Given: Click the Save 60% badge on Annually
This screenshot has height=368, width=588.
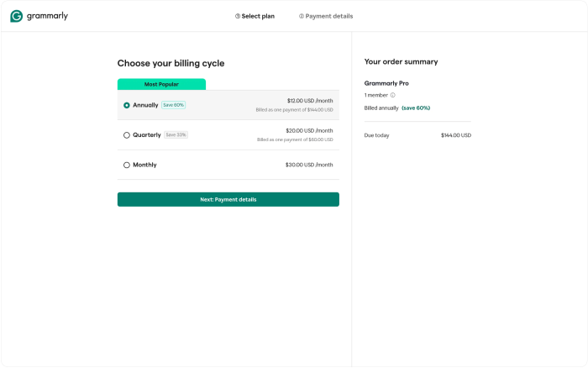Looking at the screenshot, I should click(x=174, y=105).
